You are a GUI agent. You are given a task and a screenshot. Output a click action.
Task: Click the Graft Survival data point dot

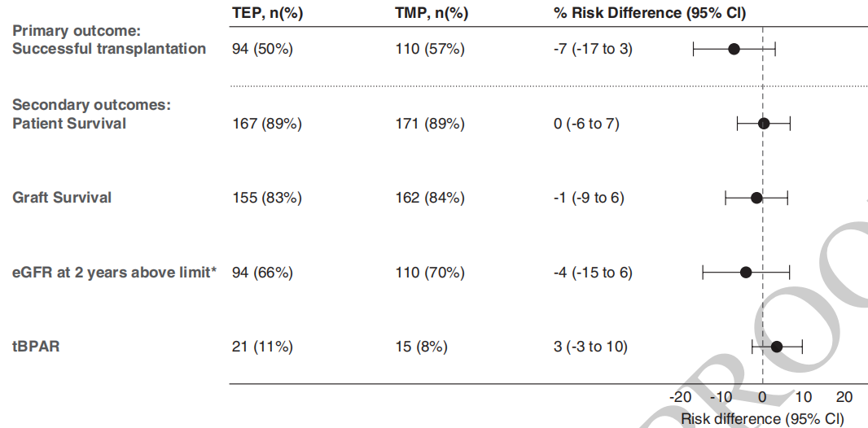pos(756,198)
